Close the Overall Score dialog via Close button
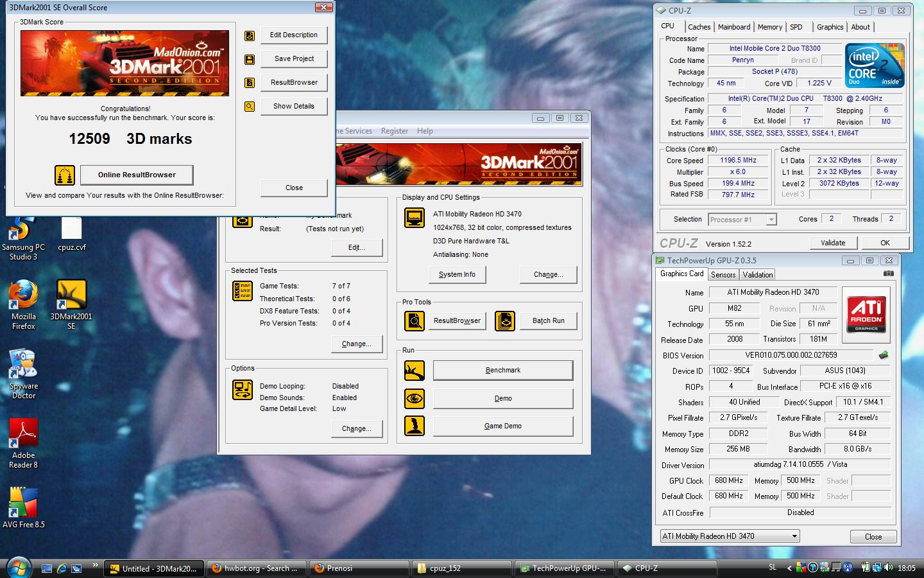This screenshot has width=924, height=578. pyautogui.click(x=294, y=188)
